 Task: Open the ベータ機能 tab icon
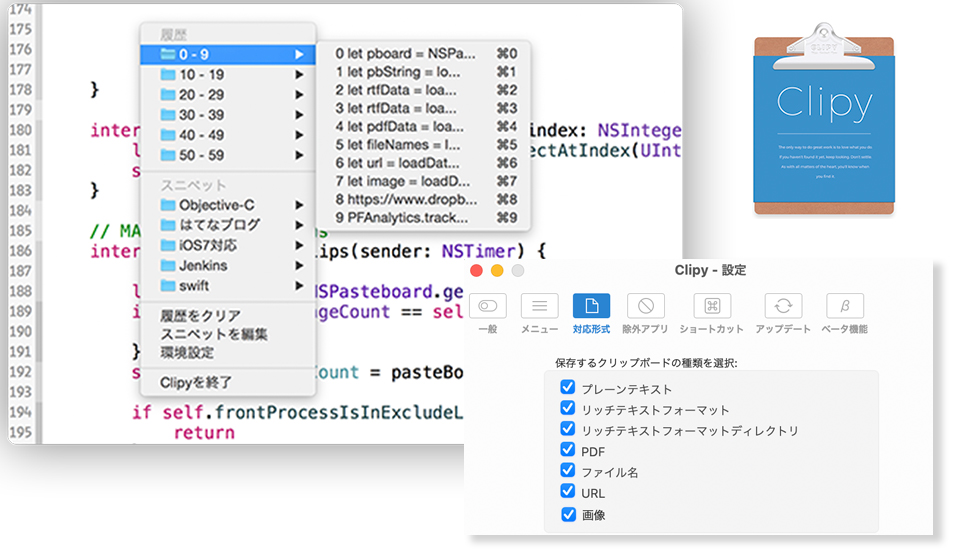click(x=845, y=306)
